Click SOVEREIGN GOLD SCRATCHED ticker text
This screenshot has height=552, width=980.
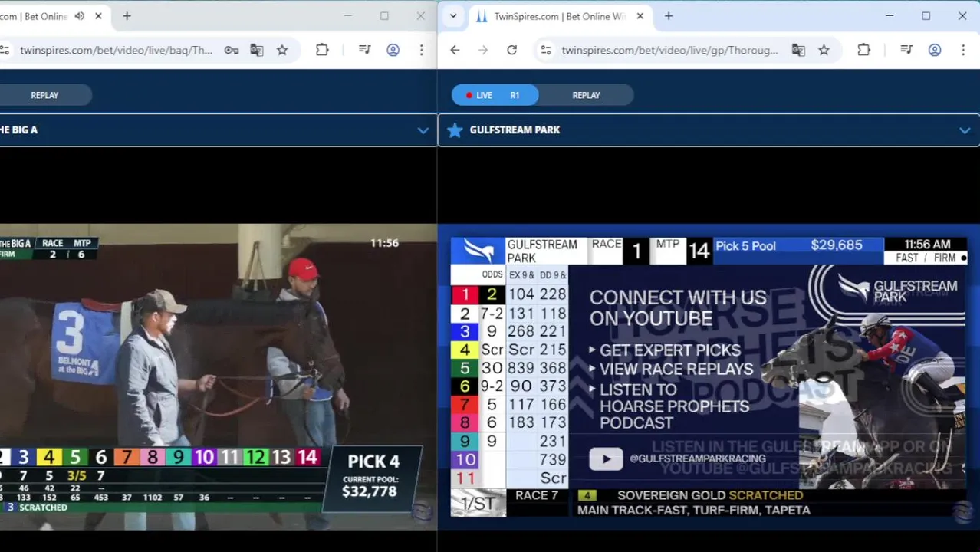(x=710, y=495)
